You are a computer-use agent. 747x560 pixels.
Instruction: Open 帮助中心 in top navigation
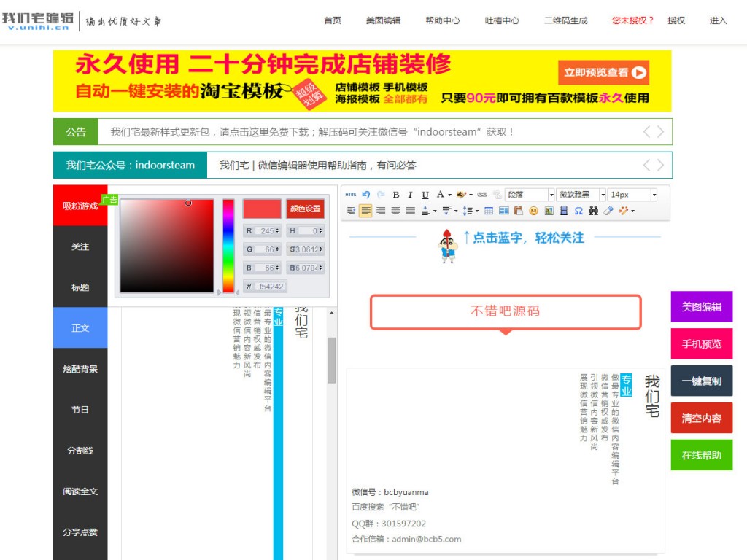coord(443,20)
